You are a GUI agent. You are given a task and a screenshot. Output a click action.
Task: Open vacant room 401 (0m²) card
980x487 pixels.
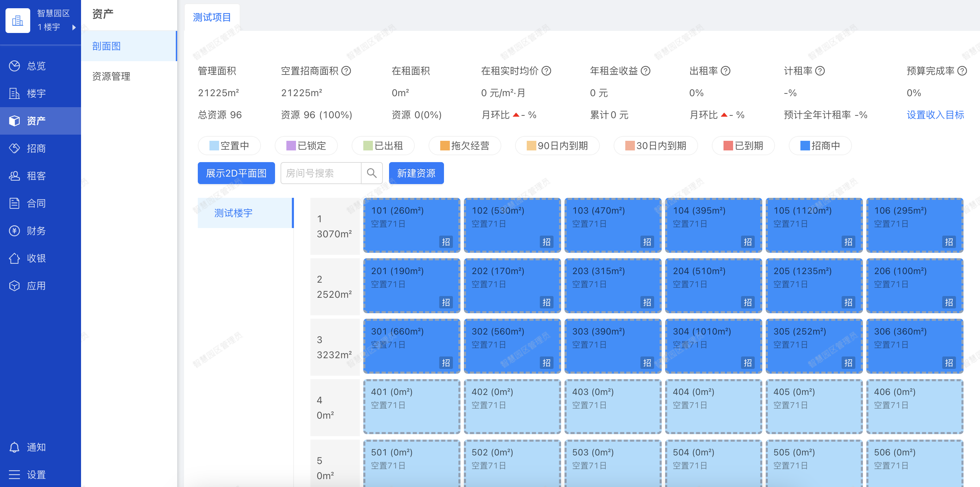pos(412,407)
